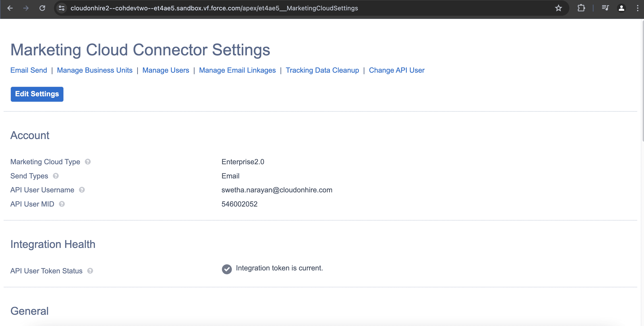Click the 546002052 MID value
Image resolution: width=644 pixels, height=326 pixels.
click(239, 204)
